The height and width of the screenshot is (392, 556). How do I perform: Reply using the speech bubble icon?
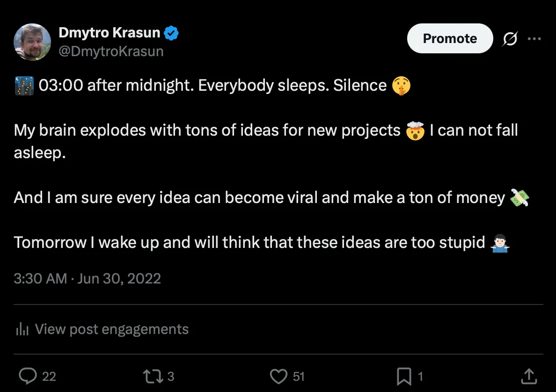coord(28,376)
